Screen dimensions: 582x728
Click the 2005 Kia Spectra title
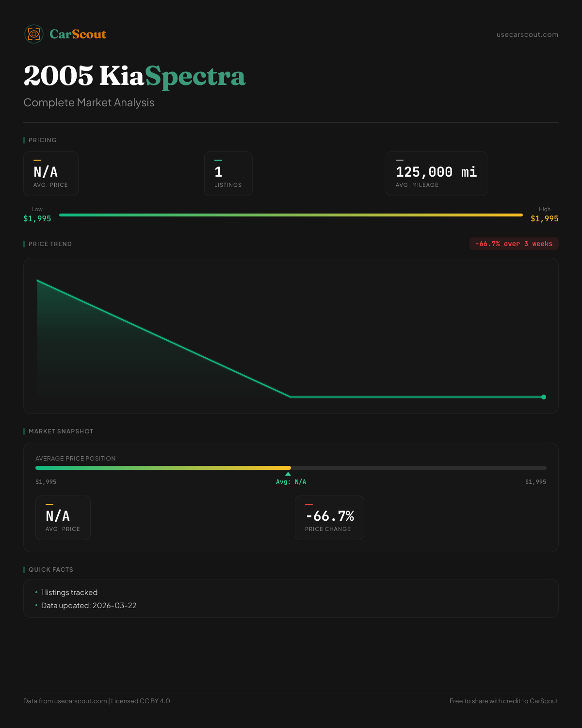pyautogui.click(x=134, y=76)
